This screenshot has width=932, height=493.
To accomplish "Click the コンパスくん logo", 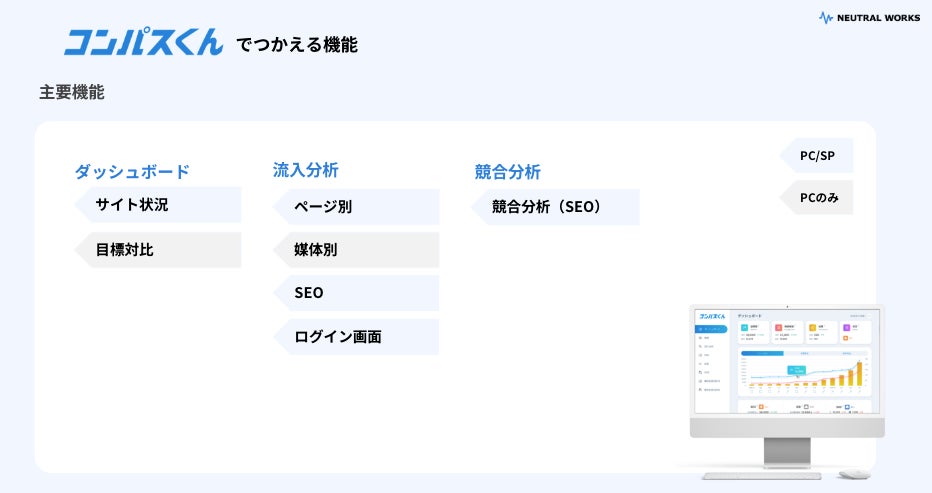I will click(x=143, y=42).
